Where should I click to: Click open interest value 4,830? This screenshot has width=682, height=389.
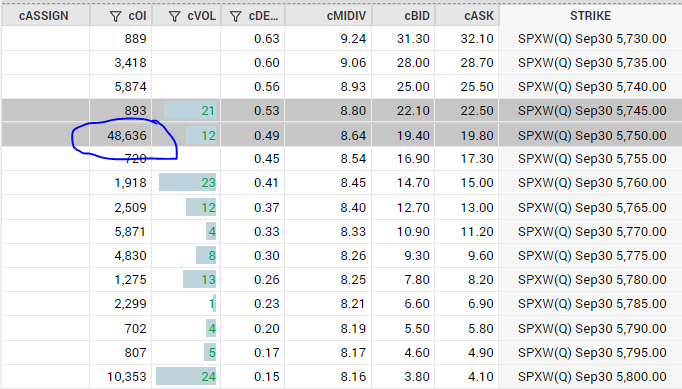tap(130, 255)
